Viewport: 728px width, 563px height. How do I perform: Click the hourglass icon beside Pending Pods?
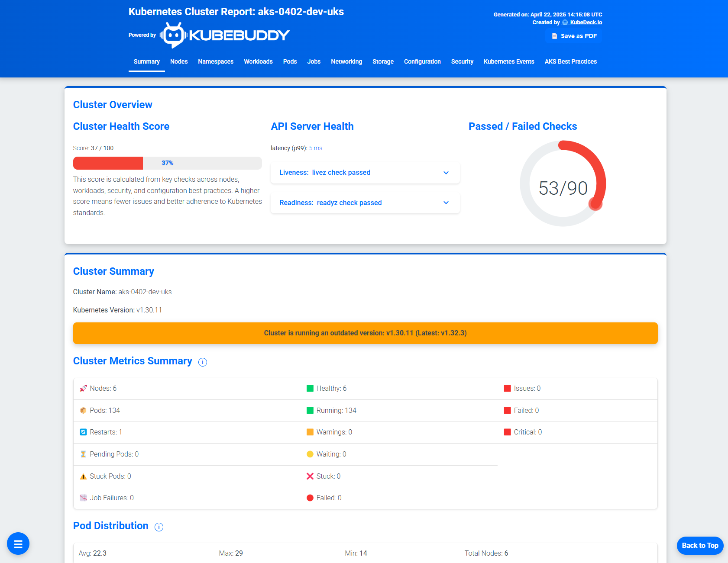[83, 454]
